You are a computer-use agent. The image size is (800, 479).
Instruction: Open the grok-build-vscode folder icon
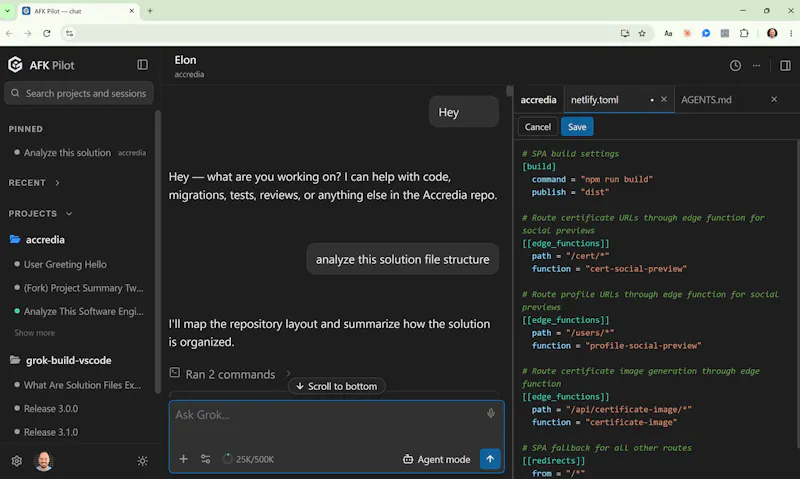point(15,360)
